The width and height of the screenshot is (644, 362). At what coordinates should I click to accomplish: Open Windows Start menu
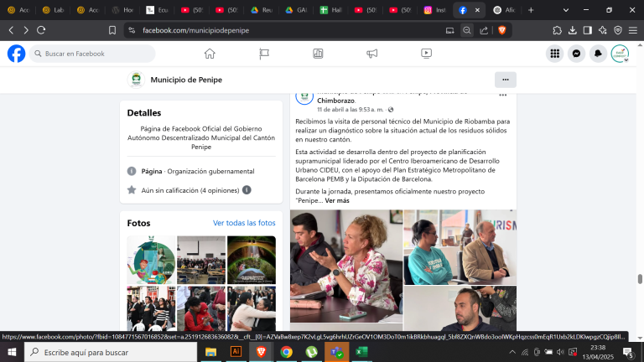click(x=12, y=352)
